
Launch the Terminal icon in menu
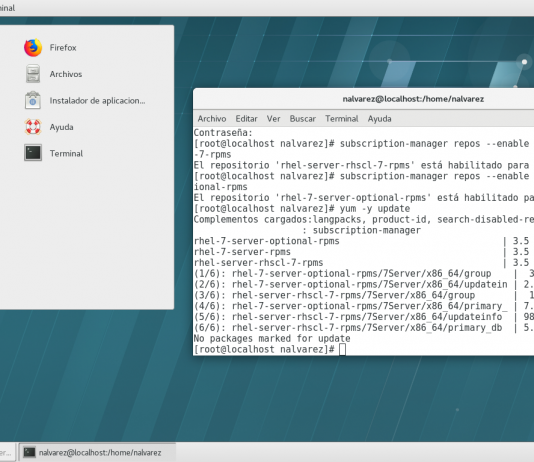click(x=33, y=153)
